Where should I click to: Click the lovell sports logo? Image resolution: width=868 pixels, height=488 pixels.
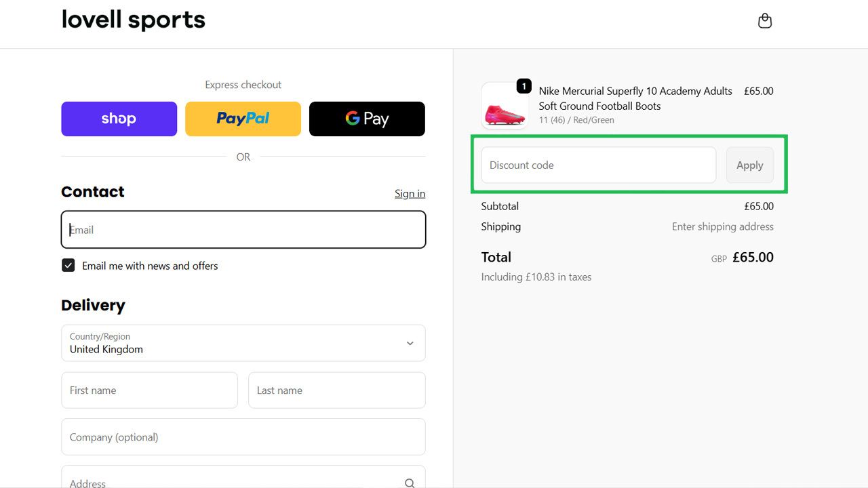click(x=133, y=20)
